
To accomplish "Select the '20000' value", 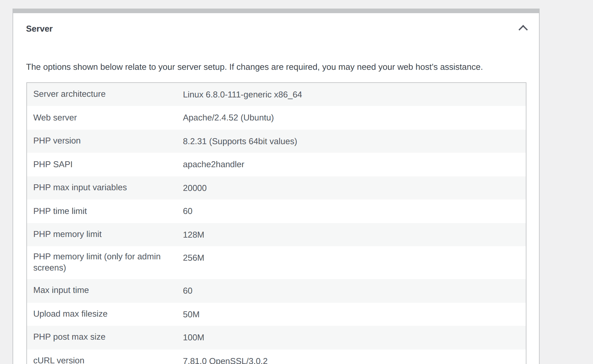I will [x=195, y=188].
